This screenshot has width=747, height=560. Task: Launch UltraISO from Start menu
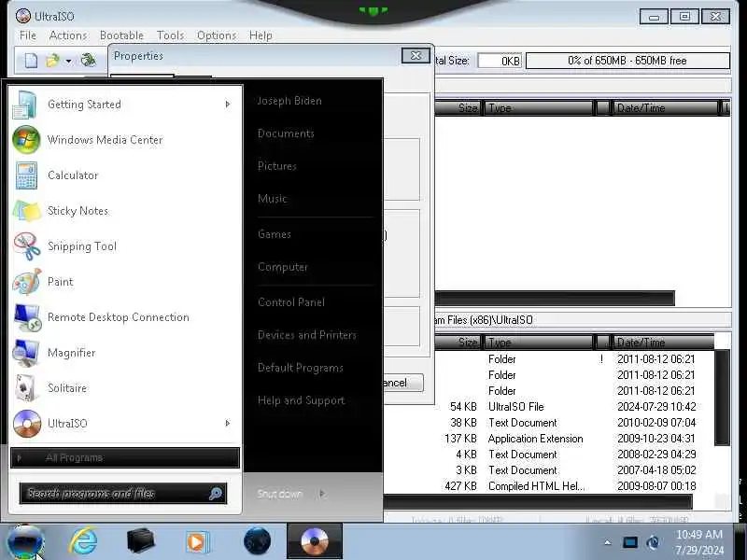(x=125, y=424)
